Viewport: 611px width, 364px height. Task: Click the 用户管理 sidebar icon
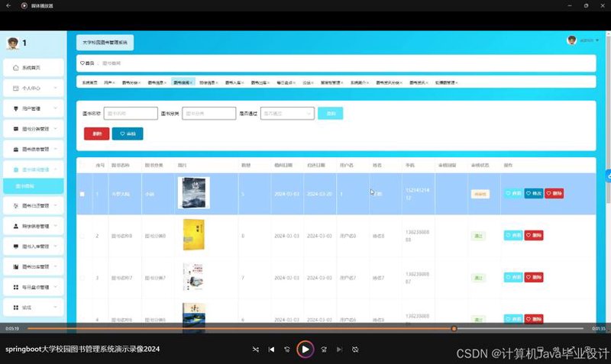point(15,108)
